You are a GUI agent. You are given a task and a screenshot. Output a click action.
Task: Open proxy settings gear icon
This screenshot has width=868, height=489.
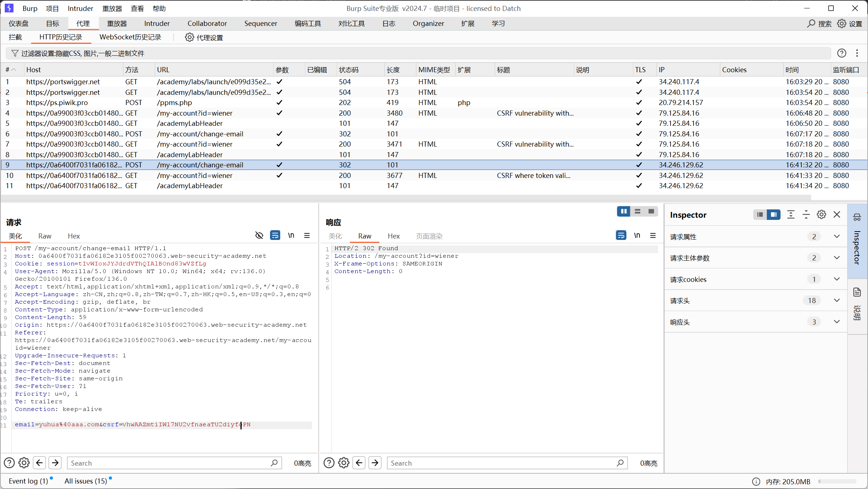(x=189, y=37)
